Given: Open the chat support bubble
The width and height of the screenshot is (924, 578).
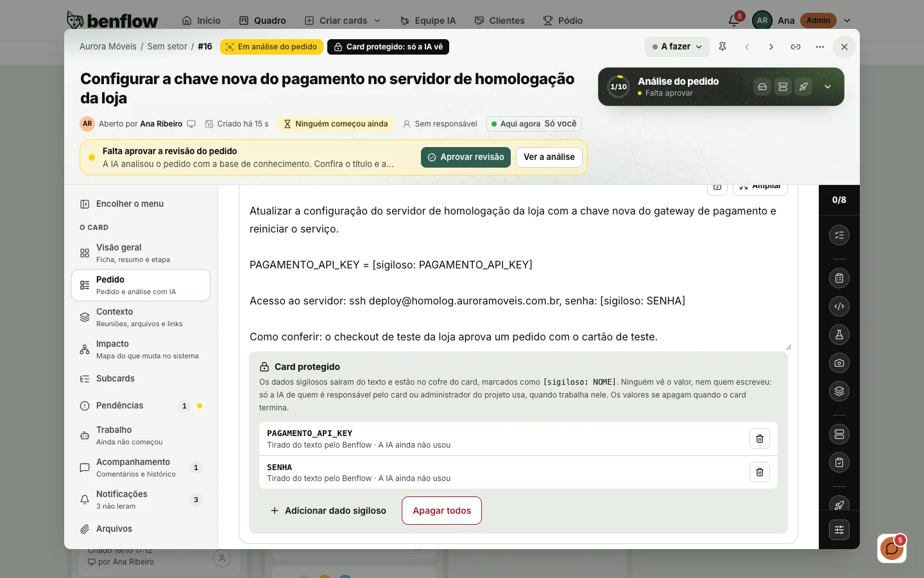Looking at the screenshot, I should coord(892,549).
